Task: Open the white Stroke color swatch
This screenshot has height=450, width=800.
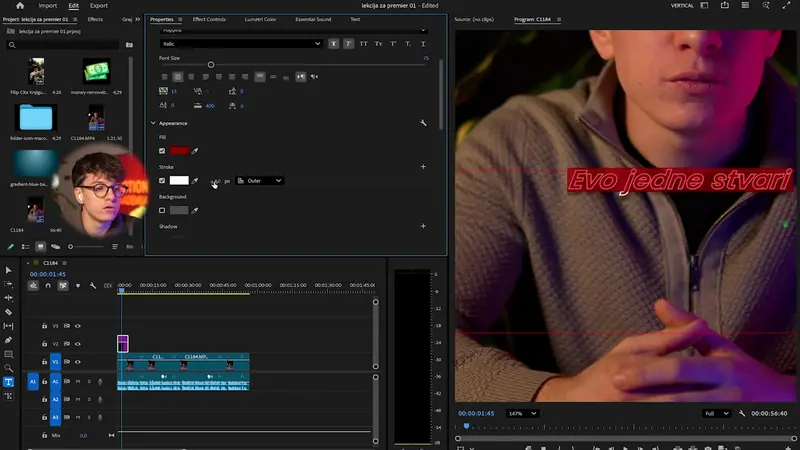Action: pos(179,181)
